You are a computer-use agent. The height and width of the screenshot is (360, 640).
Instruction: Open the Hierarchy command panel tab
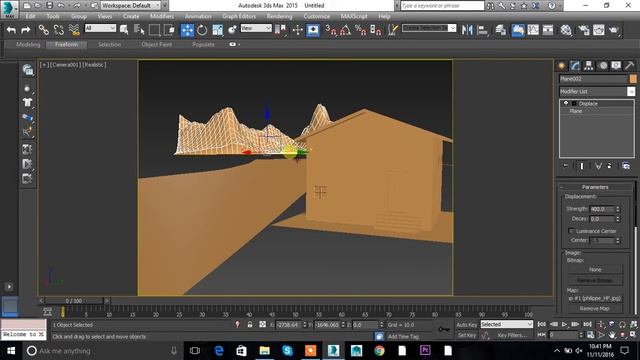click(x=589, y=65)
